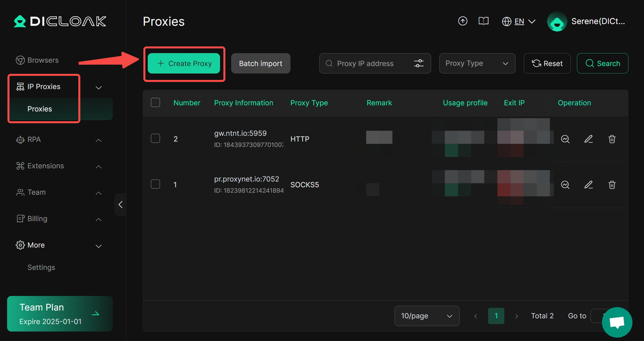Image resolution: width=644 pixels, height=341 pixels.
Task: Expand the language EN dropdown
Action: [x=519, y=21]
